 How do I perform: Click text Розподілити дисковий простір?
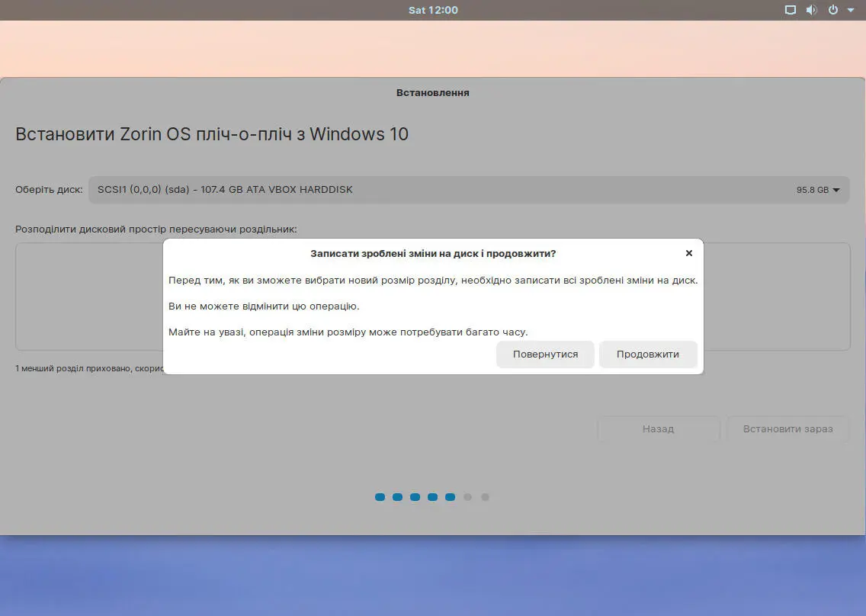pyautogui.click(x=156, y=229)
